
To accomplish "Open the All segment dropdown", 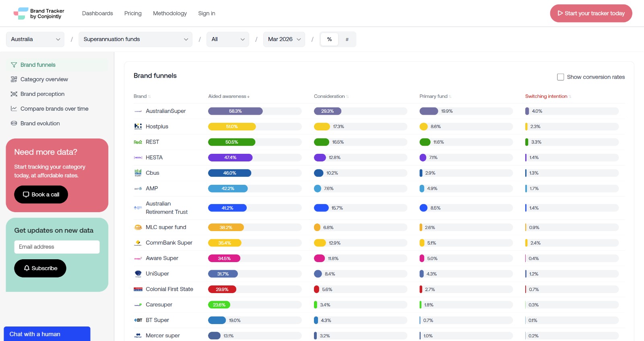I will pos(228,39).
